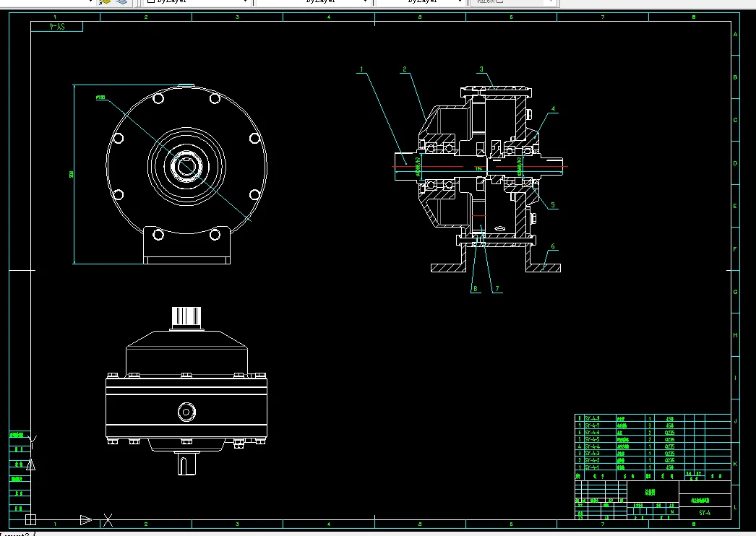Click the 45# material cell in SY-4-7 row

point(670,426)
